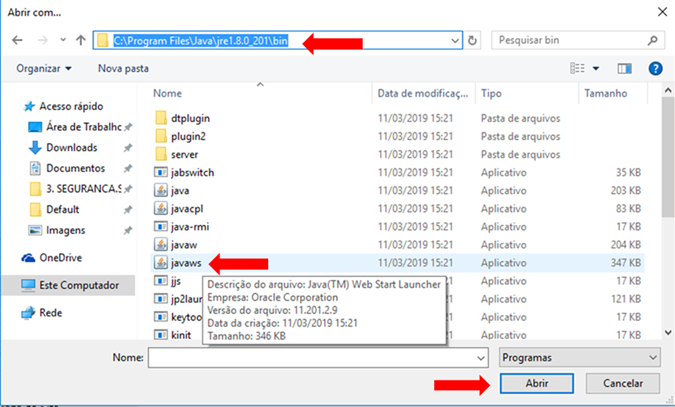The image size is (675, 407).
Task: Click jabswitch's Aplicativo type cell
Action: (504, 172)
